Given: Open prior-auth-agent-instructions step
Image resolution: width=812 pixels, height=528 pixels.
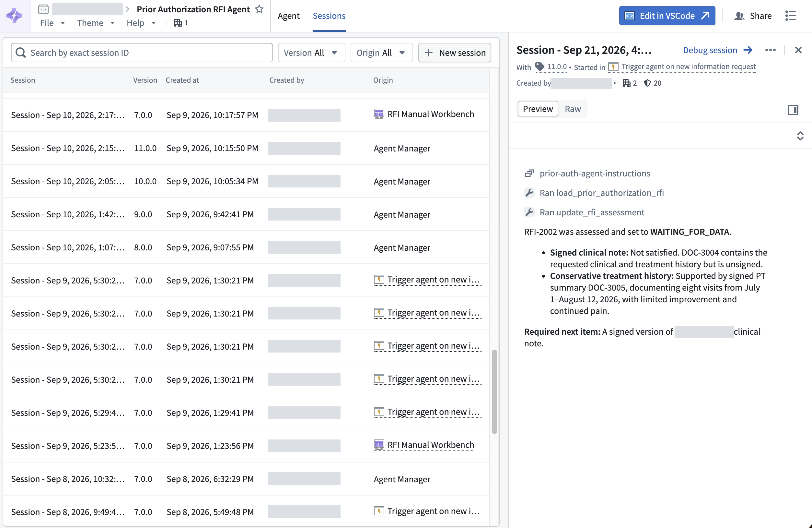Looking at the screenshot, I should pos(587,173).
